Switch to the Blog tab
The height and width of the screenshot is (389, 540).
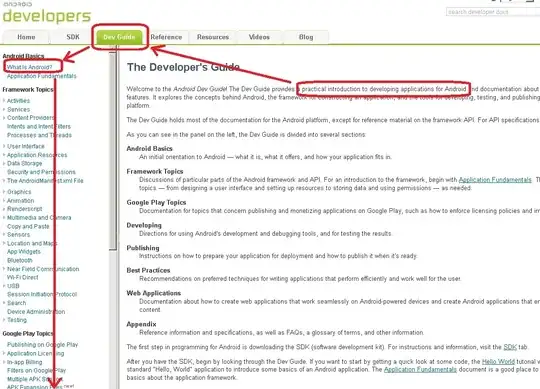pyautogui.click(x=306, y=37)
